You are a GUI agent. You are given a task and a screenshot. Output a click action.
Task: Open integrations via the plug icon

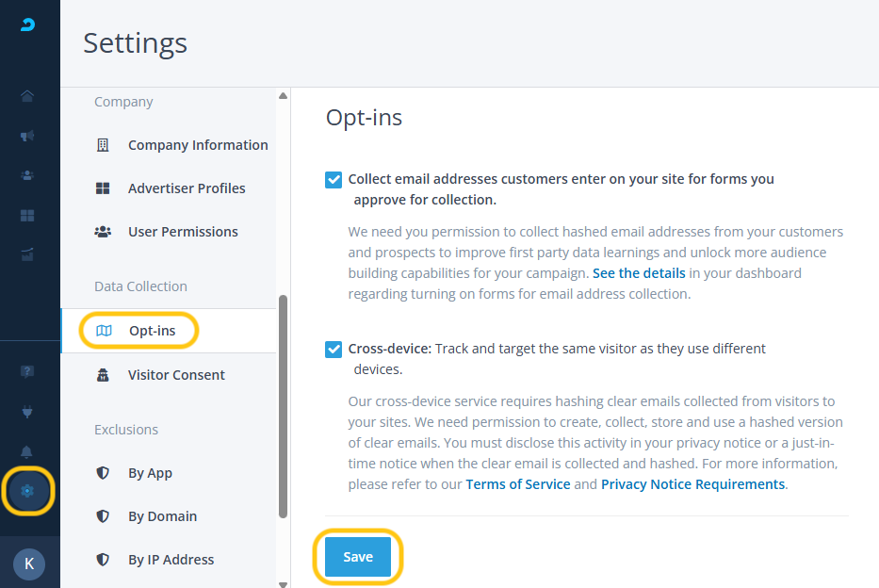(x=27, y=412)
